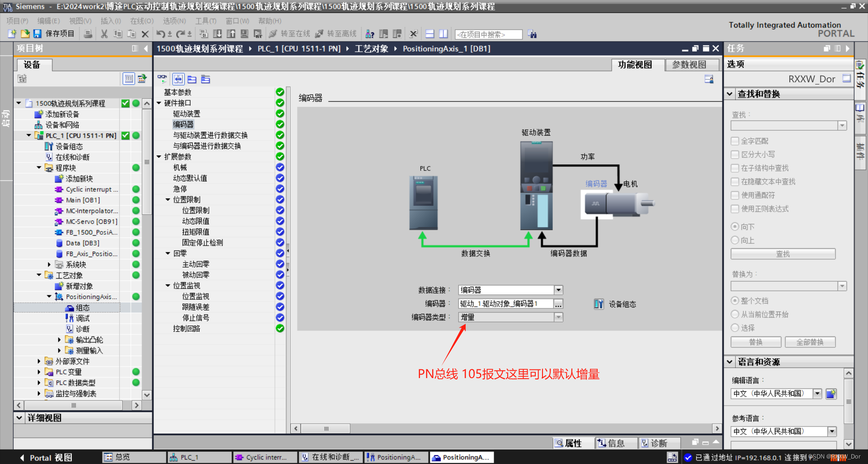Open the 编码器类型 dropdown
Screen dimensions: 868x464
pyautogui.click(x=558, y=317)
